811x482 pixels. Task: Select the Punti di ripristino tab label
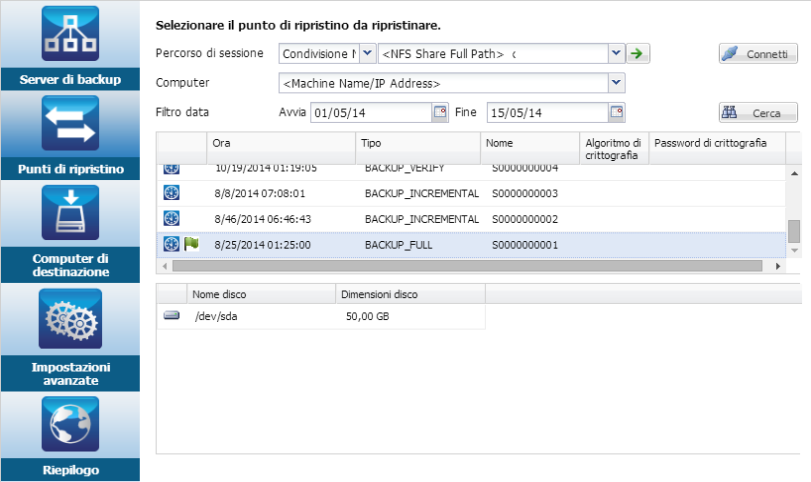pos(70,169)
